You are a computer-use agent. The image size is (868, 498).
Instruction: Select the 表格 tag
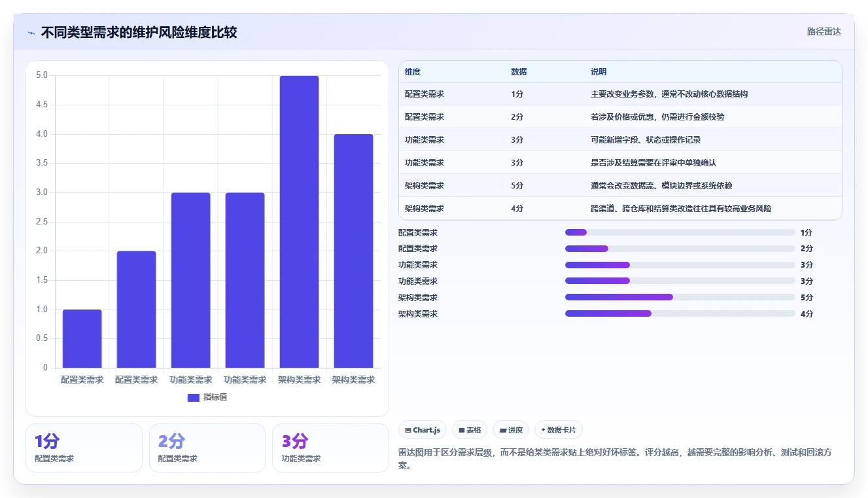pos(470,430)
